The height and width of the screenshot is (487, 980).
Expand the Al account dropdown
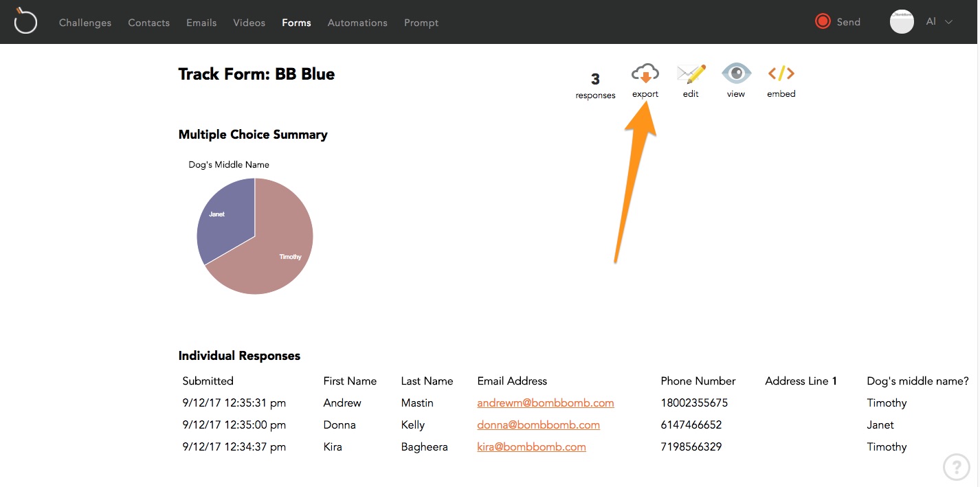pos(939,22)
